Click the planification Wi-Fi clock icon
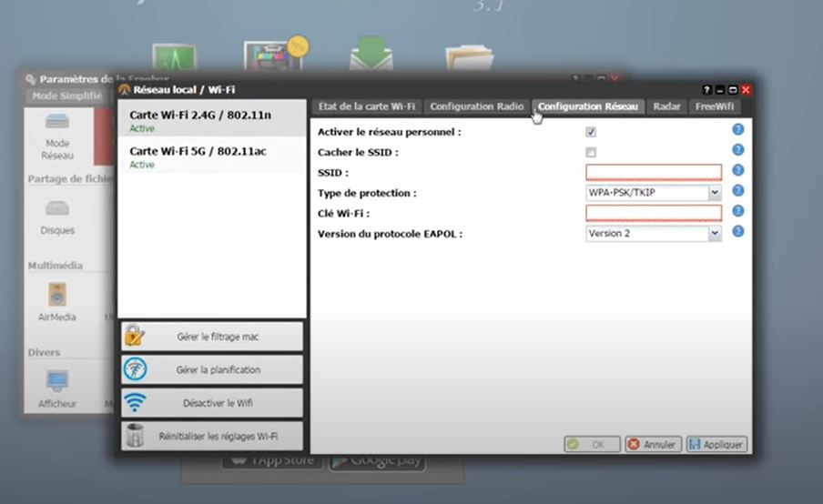Image resolution: width=823 pixels, height=504 pixels. tap(135, 369)
